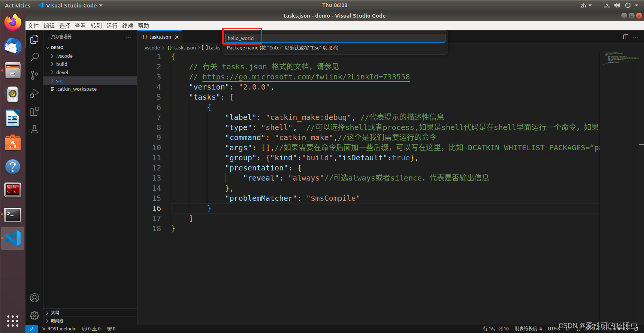Image resolution: width=644 pixels, height=333 pixels.
Task: Open Explorer panel more actions ellipsis
Action: [129, 37]
